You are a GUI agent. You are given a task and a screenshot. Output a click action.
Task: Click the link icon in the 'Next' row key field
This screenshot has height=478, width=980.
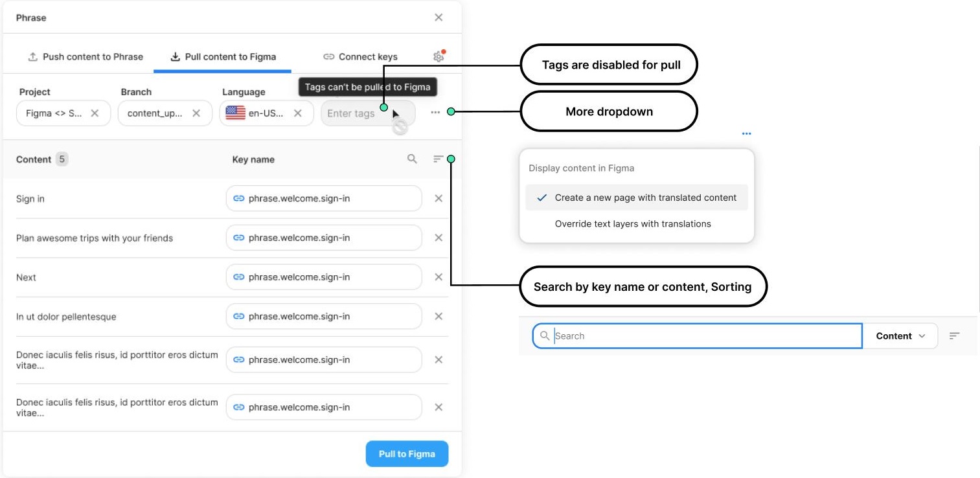click(x=238, y=277)
